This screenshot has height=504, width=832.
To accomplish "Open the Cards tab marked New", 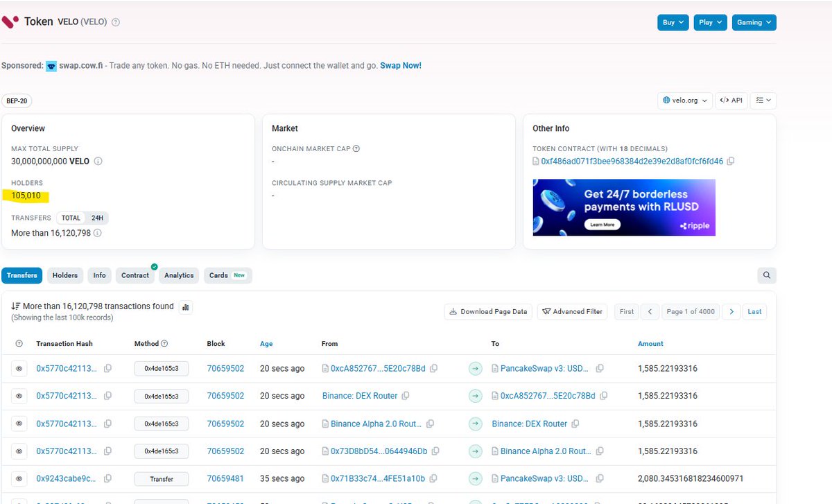I will 227,275.
